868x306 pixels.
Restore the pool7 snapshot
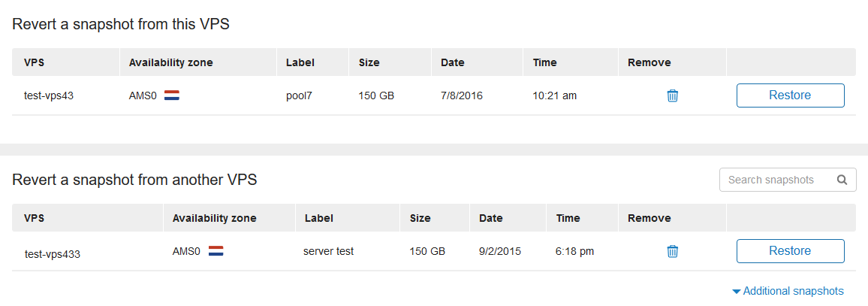tap(790, 95)
